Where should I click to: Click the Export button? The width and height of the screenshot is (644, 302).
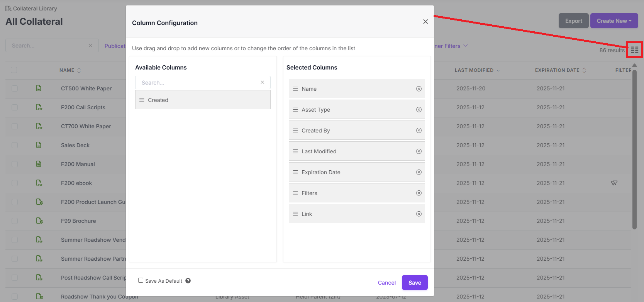pyautogui.click(x=574, y=21)
